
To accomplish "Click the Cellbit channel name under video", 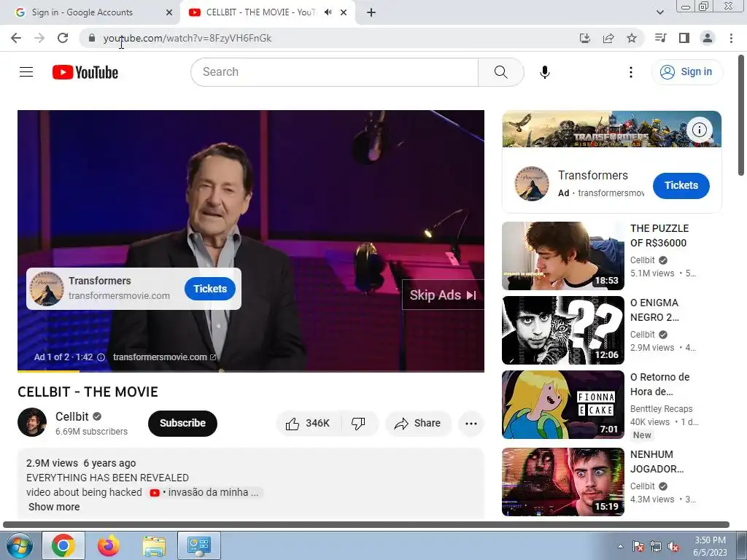I will click(72, 416).
